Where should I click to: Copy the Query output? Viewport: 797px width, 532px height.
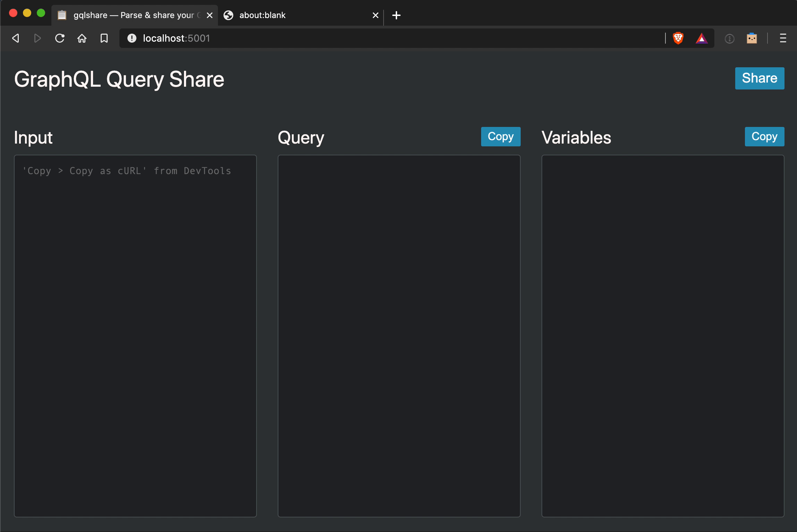click(500, 137)
